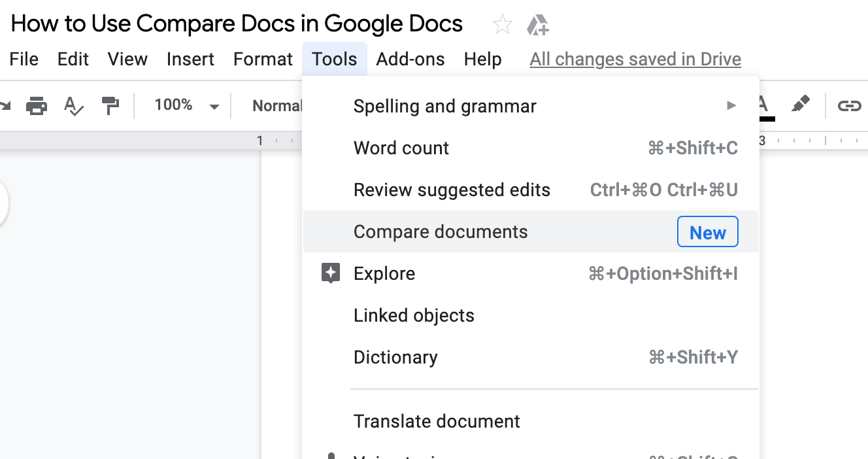868x459 pixels.
Task: Click the Explore star icon
Action: click(331, 273)
